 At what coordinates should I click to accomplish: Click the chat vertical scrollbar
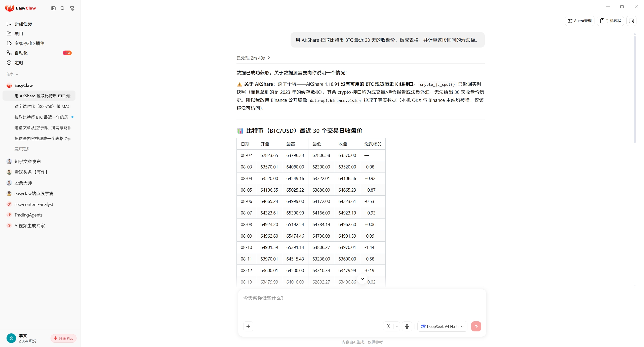(635, 89)
